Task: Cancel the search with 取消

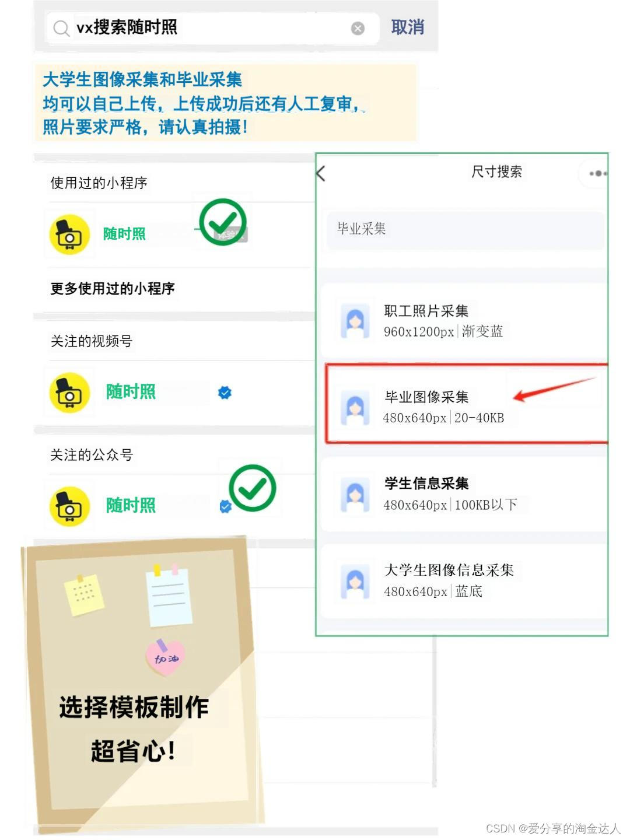Action: [407, 27]
